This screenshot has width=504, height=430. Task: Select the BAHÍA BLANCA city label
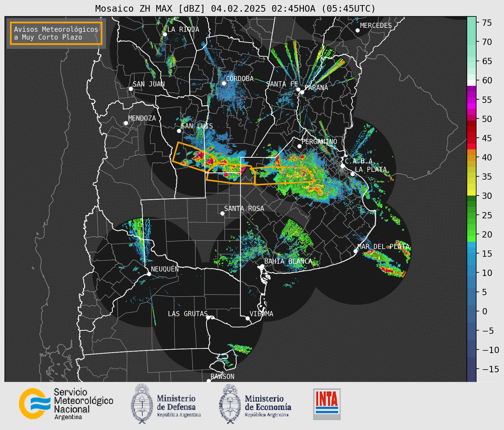tap(288, 261)
